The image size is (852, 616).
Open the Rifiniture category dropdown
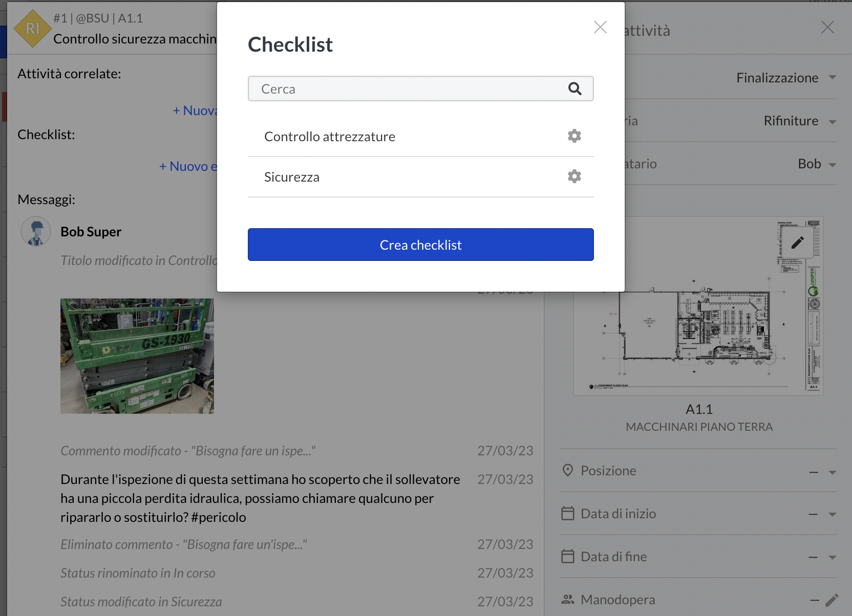(832, 122)
